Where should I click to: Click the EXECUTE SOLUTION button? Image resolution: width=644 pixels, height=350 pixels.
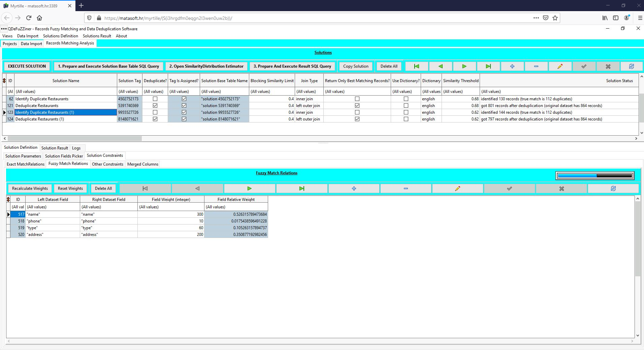pyautogui.click(x=27, y=66)
